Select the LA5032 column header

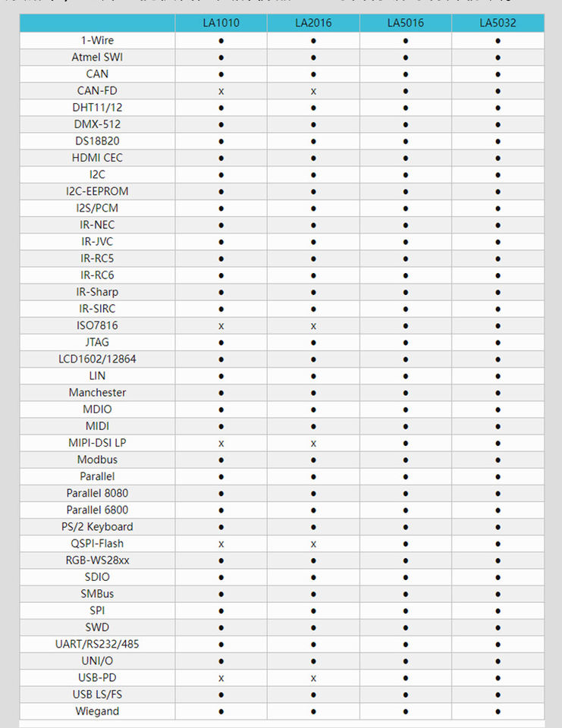498,23
